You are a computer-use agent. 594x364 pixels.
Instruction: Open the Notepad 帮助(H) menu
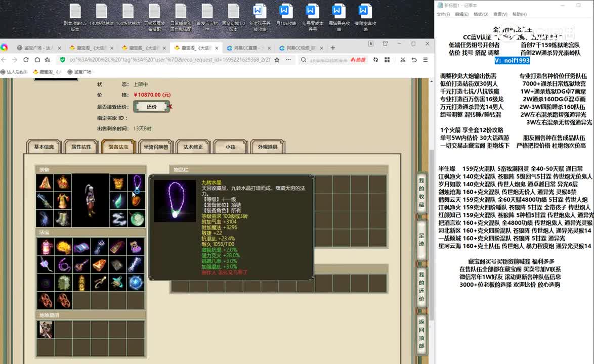point(520,14)
